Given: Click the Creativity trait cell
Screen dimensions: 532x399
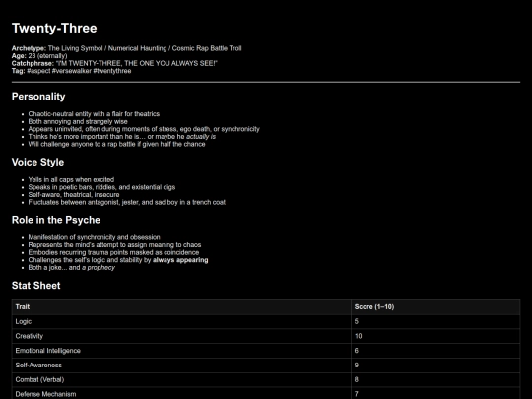Looking at the screenshot, I should point(181,336).
